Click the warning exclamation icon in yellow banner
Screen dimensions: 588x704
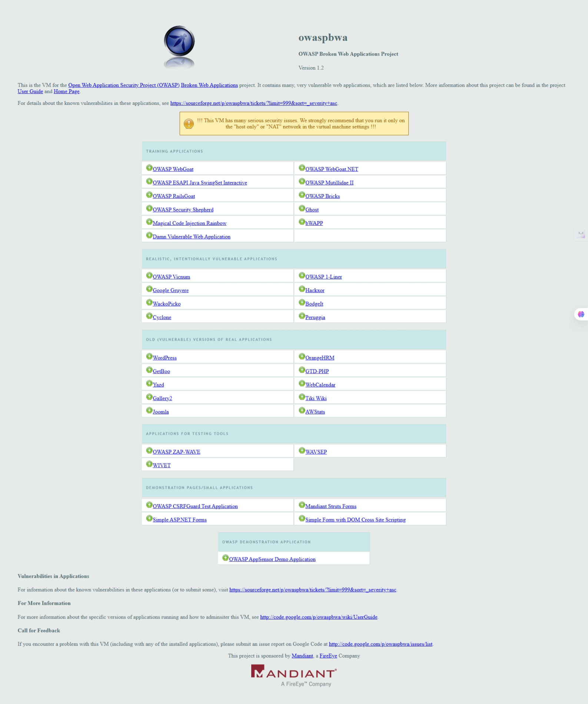[189, 124]
